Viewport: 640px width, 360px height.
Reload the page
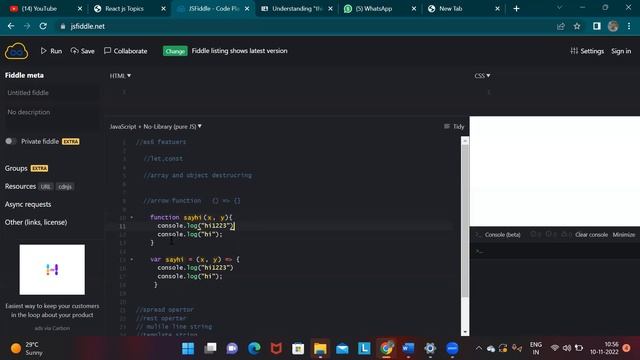tap(43, 26)
